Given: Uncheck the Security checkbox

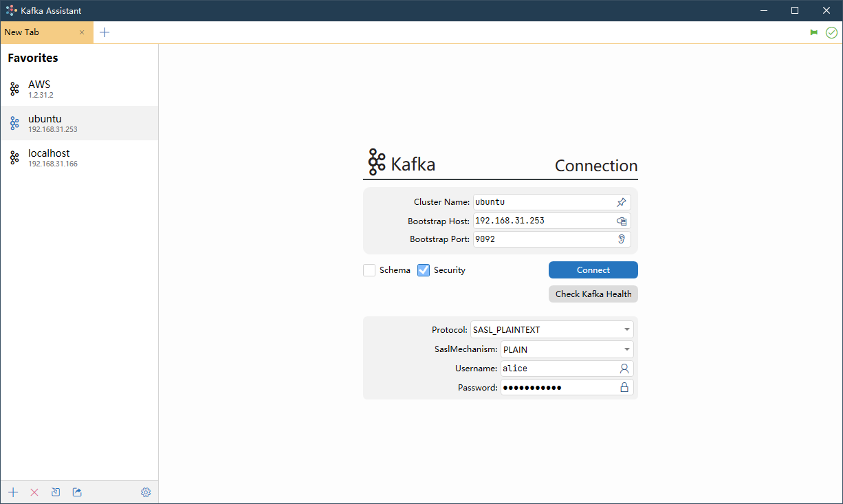Looking at the screenshot, I should point(424,270).
